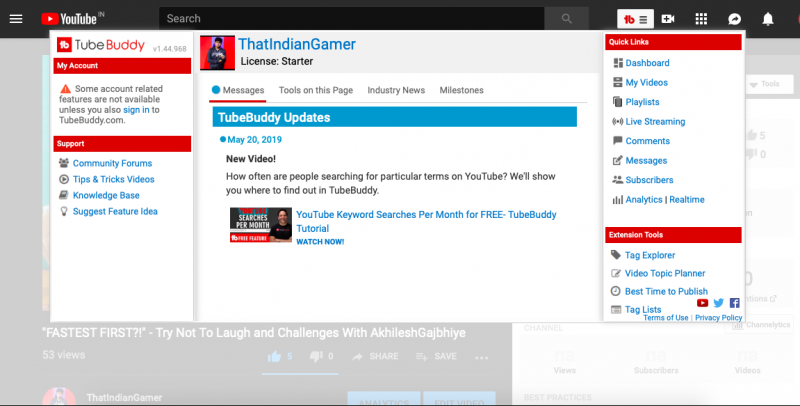Click the Keyword Searches tutorial thumbnail
Viewport: 800px width, 406px height.
pos(260,225)
